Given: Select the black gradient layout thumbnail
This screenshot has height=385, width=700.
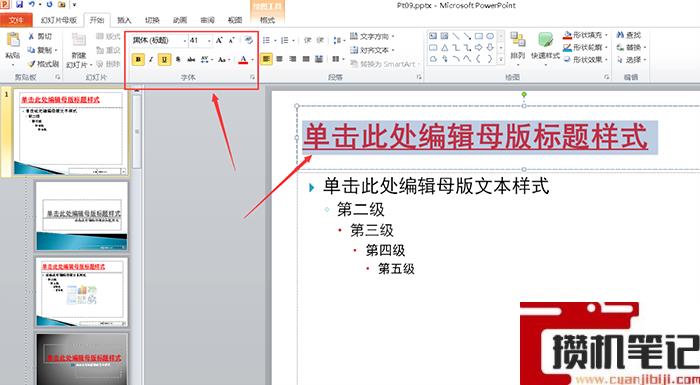Looking at the screenshot, I should [x=82, y=359].
